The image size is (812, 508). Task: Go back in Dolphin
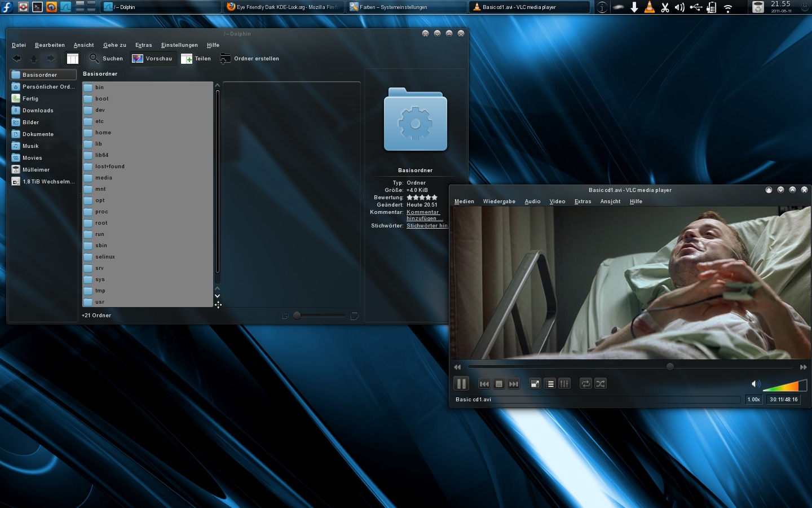point(17,59)
